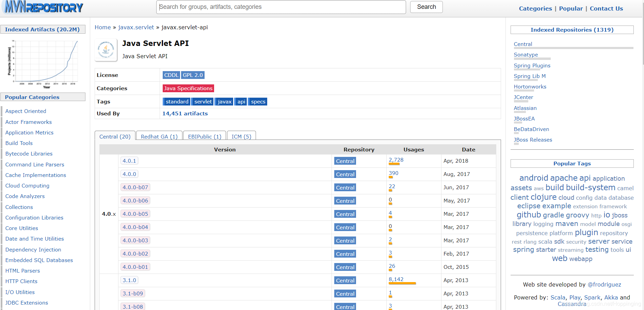The image size is (644, 310).
Task: Select the specs tag
Action: pos(258,101)
